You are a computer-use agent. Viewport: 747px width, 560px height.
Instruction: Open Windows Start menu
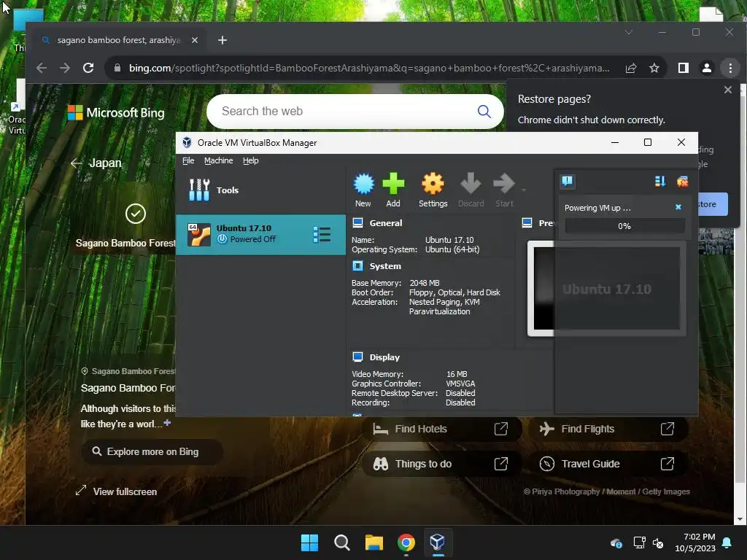[x=309, y=542]
